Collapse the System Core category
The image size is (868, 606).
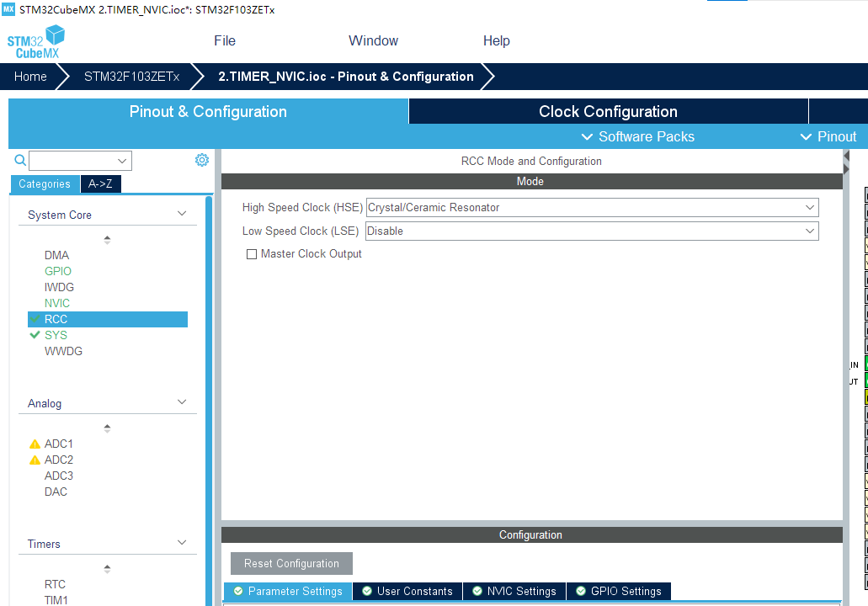point(182,214)
